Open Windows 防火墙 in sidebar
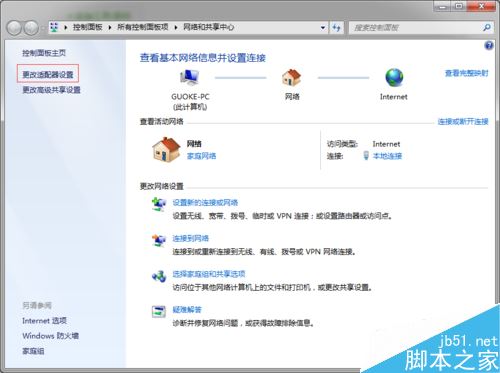This screenshot has width=500, height=373. (50, 336)
